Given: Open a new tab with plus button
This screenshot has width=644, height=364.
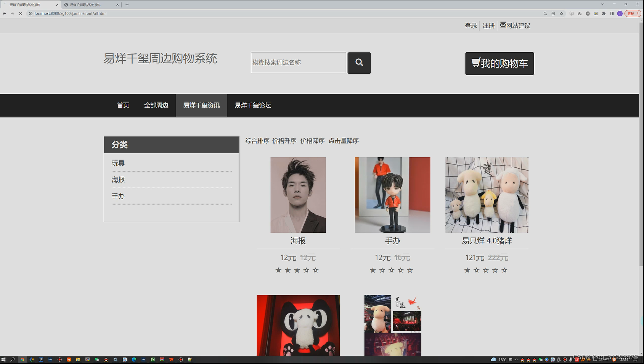Looking at the screenshot, I should click(127, 5).
